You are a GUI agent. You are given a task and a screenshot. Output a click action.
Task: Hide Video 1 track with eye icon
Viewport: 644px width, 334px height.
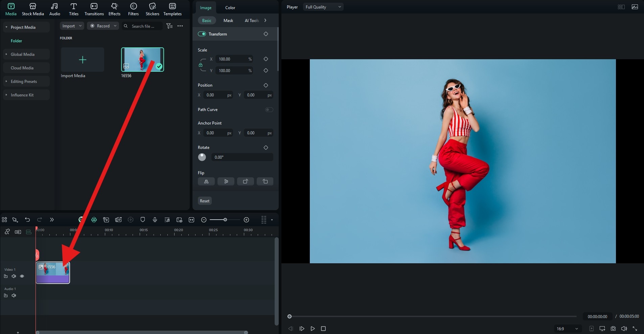click(22, 276)
